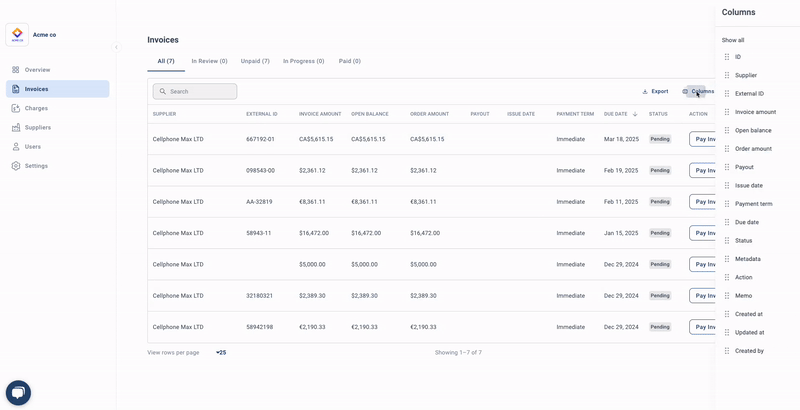Grab the drag handle beside Supplier column

coord(727,75)
